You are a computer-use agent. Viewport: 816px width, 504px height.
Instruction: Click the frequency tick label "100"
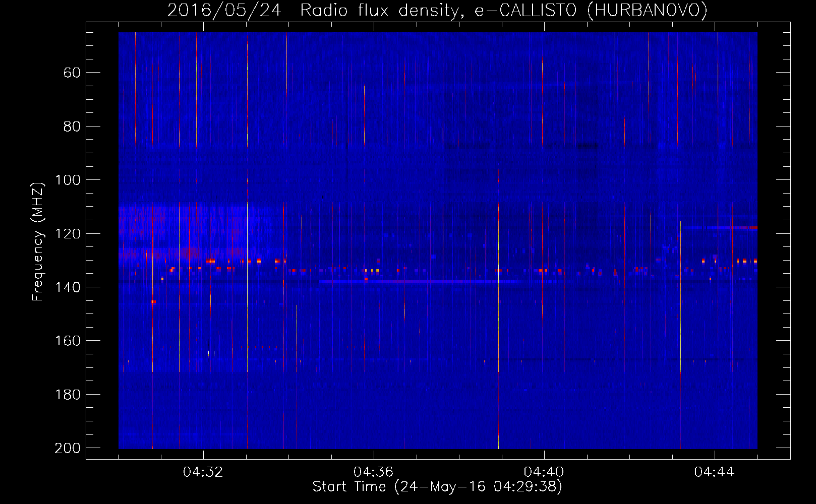pyautogui.click(x=68, y=180)
